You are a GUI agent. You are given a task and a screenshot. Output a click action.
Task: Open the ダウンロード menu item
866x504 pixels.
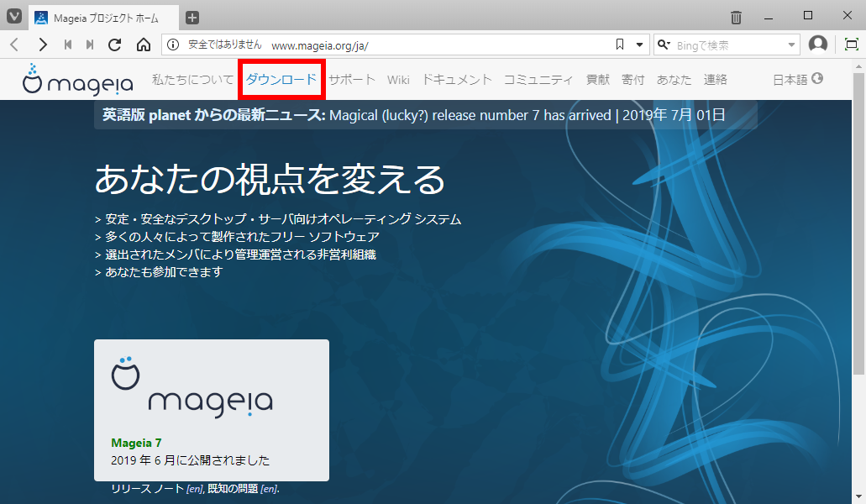pos(281,80)
